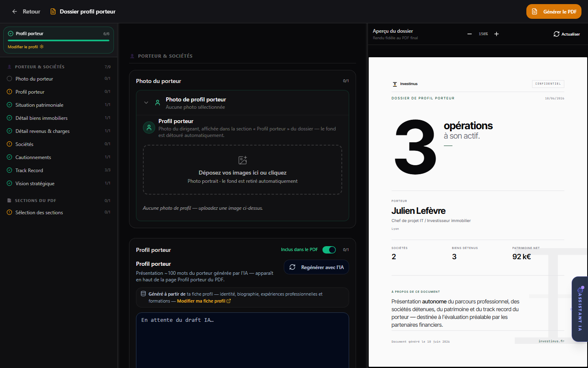This screenshot has width=588, height=368.
Task: Click the Retour label
Action: (x=31, y=11)
